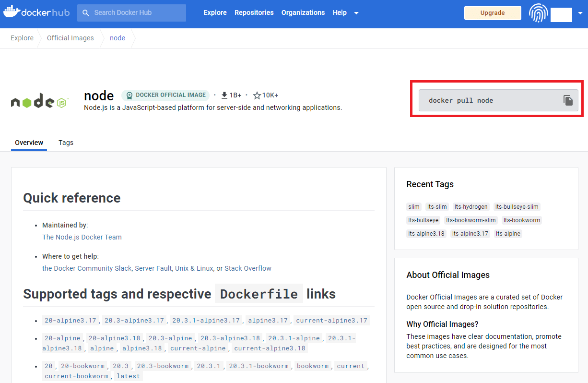Open the 20-alpine3.17 Dockerfile link

click(x=71, y=321)
